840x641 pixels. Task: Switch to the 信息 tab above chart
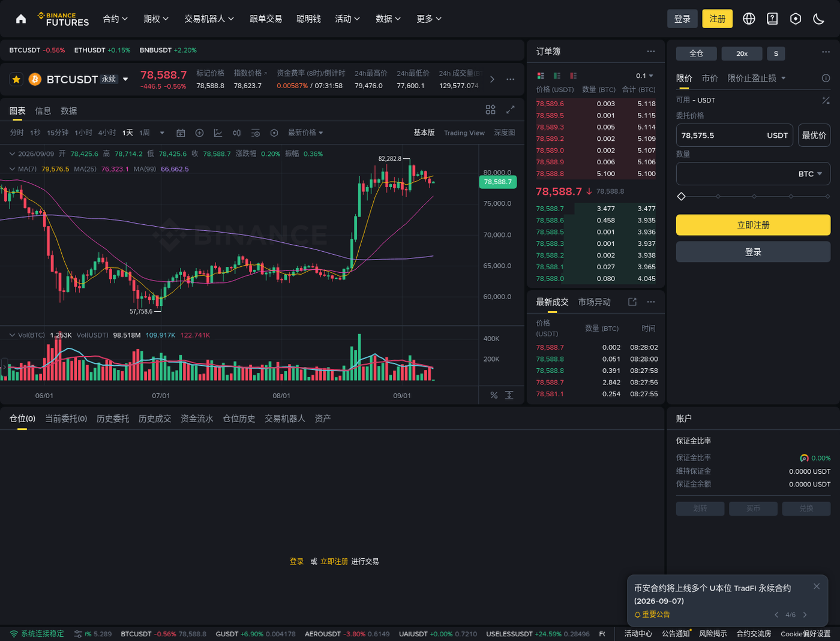point(43,111)
